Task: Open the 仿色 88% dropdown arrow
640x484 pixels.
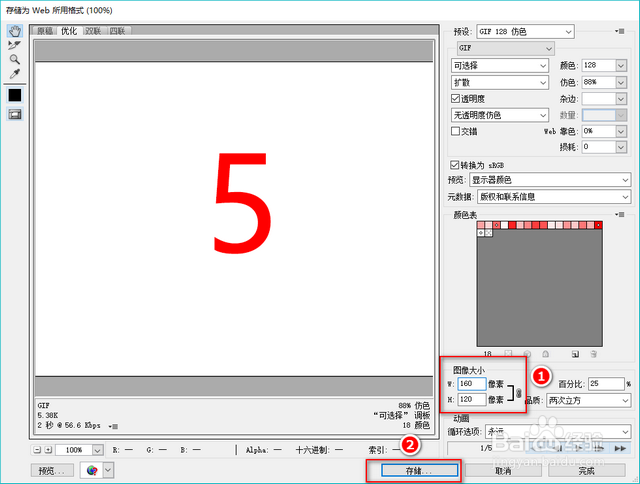Action: click(x=621, y=82)
